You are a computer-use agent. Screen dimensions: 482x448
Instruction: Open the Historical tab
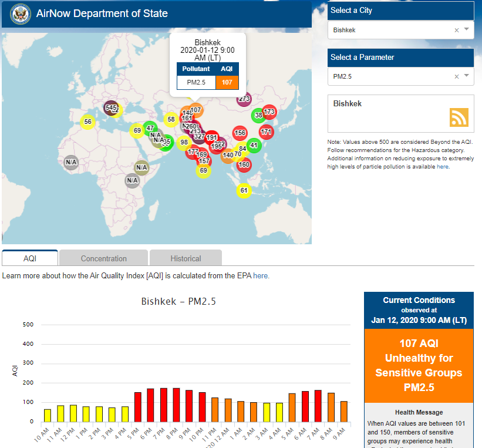[186, 258]
